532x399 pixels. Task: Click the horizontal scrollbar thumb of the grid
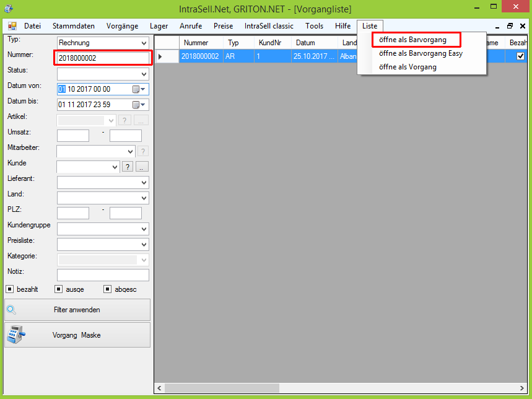pos(222,388)
